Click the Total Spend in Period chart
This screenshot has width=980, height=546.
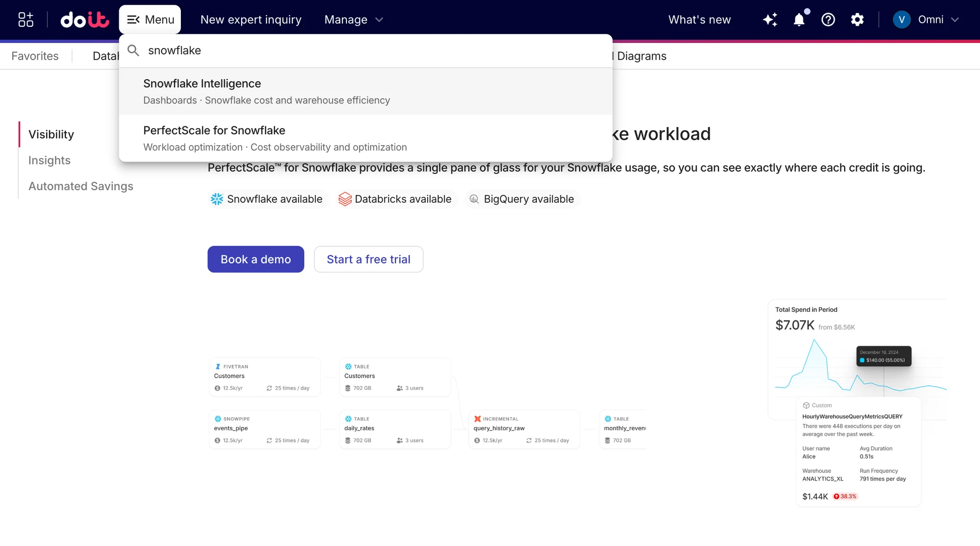860,367
